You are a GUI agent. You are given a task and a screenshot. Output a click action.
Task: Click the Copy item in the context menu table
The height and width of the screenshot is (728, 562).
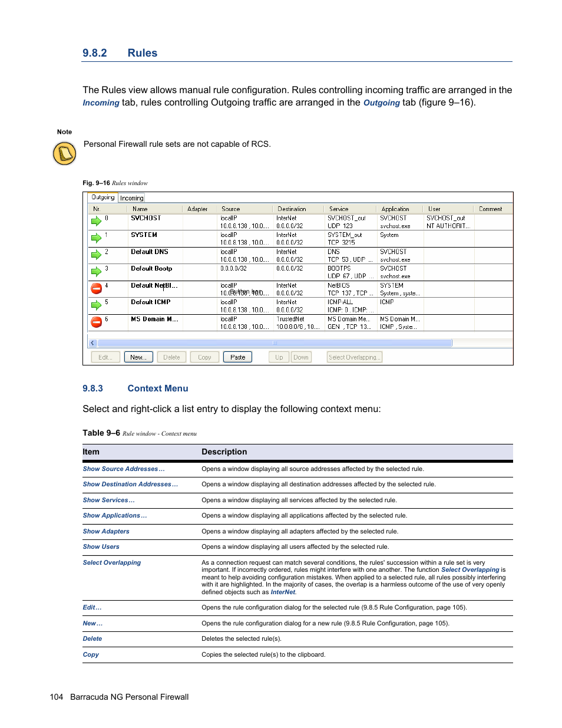[x=91, y=655]
